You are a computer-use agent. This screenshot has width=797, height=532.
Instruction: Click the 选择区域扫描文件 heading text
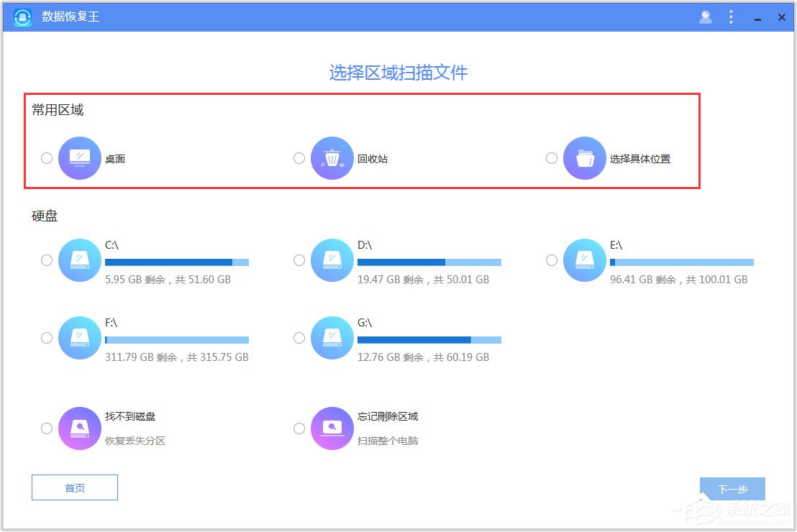(398, 73)
